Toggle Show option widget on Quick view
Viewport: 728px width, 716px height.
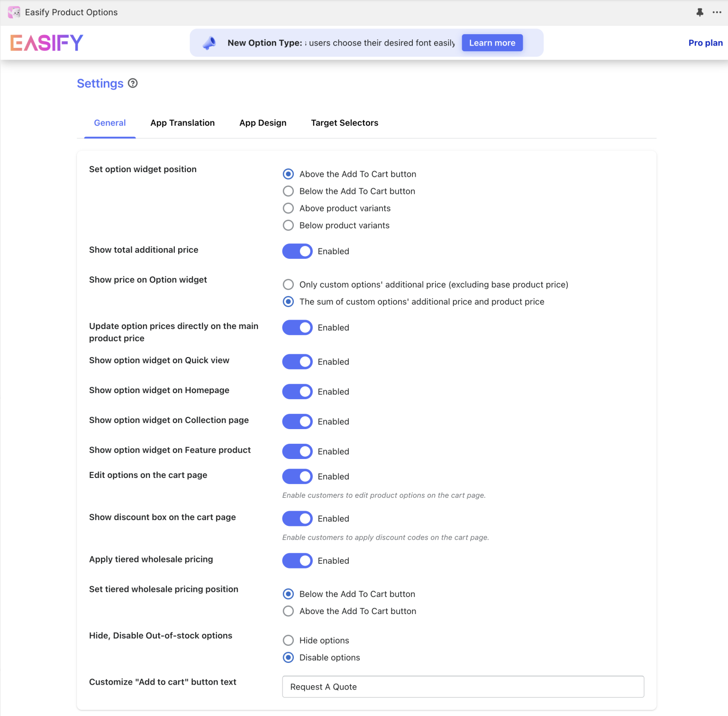coord(297,361)
